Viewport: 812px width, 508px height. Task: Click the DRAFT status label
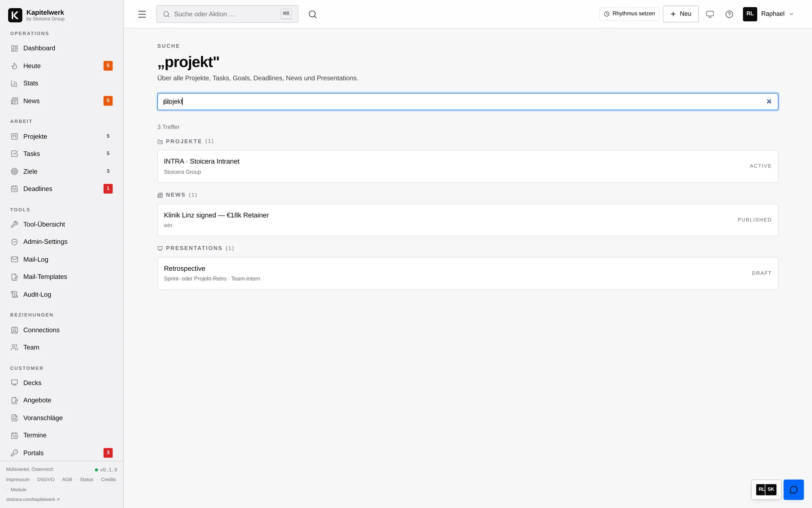point(762,273)
